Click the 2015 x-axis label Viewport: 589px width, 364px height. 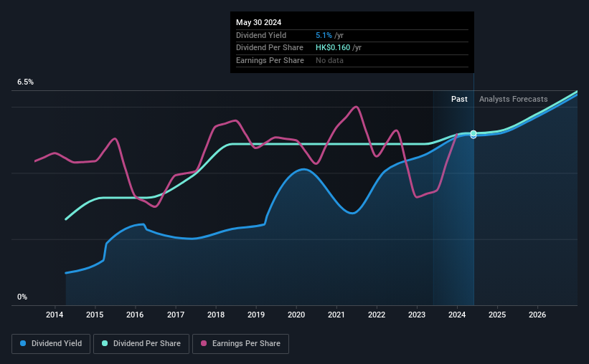pyautogui.click(x=95, y=315)
